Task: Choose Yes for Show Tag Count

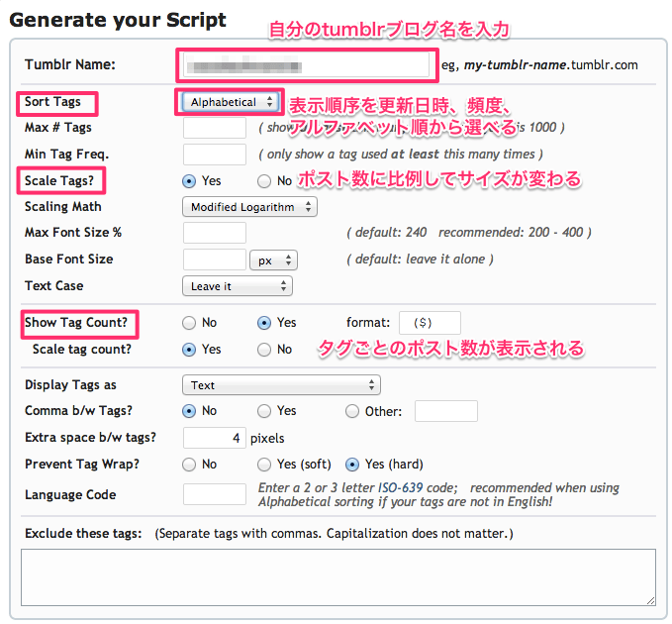Action: (264, 323)
